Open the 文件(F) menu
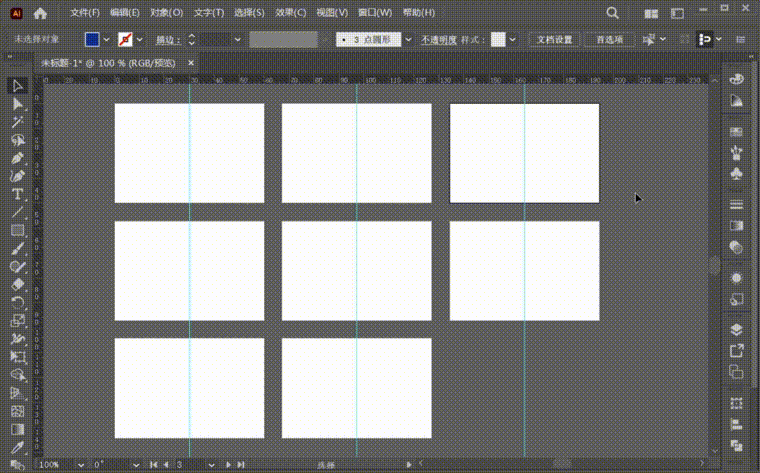This screenshot has height=473, width=760. [85, 13]
